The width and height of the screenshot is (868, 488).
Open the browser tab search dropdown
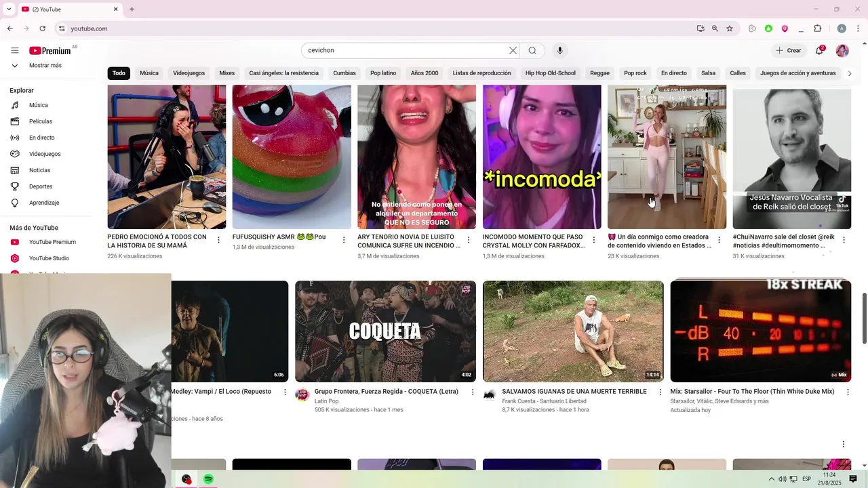[9, 9]
